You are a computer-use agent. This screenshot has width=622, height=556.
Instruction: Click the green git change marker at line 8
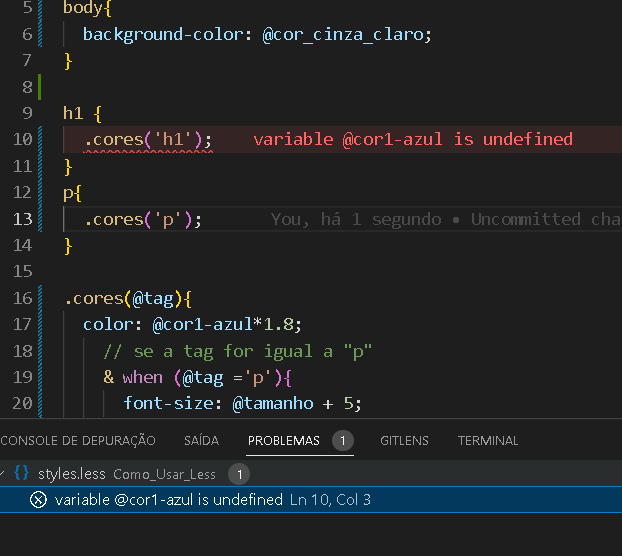point(39,87)
